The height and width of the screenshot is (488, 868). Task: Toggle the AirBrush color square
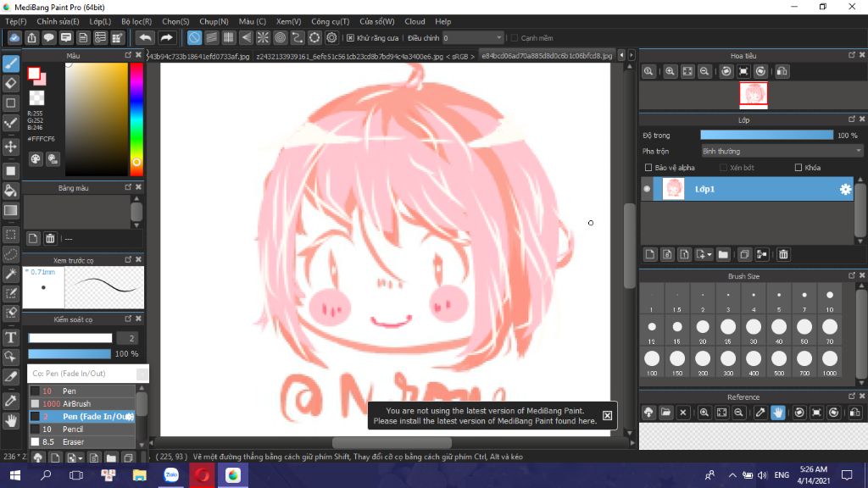(35, 404)
